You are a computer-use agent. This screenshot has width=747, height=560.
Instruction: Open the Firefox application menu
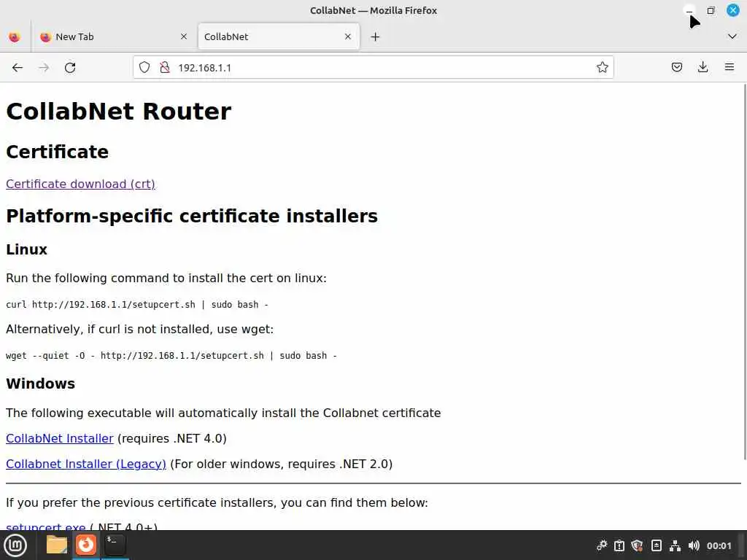tap(729, 67)
